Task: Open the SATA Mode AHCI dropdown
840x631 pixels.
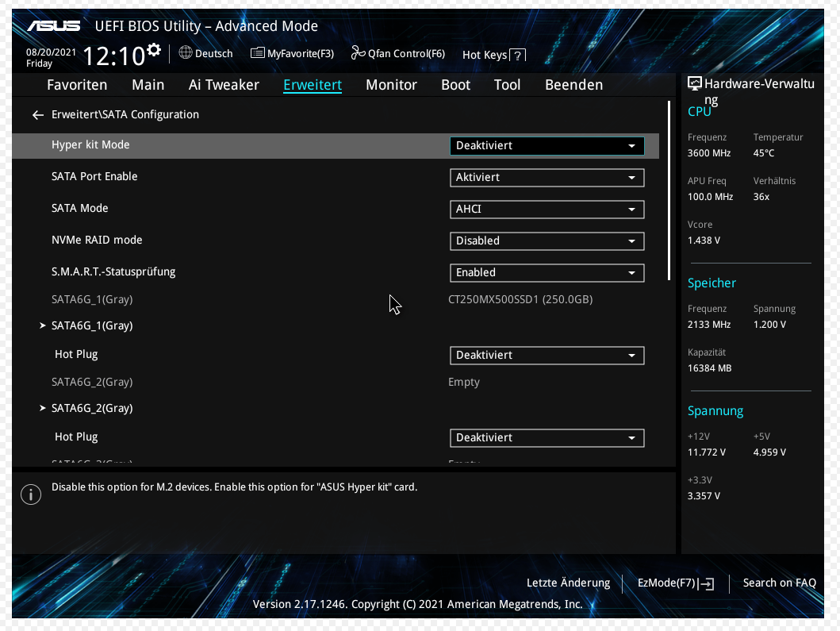Action: (547, 209)
